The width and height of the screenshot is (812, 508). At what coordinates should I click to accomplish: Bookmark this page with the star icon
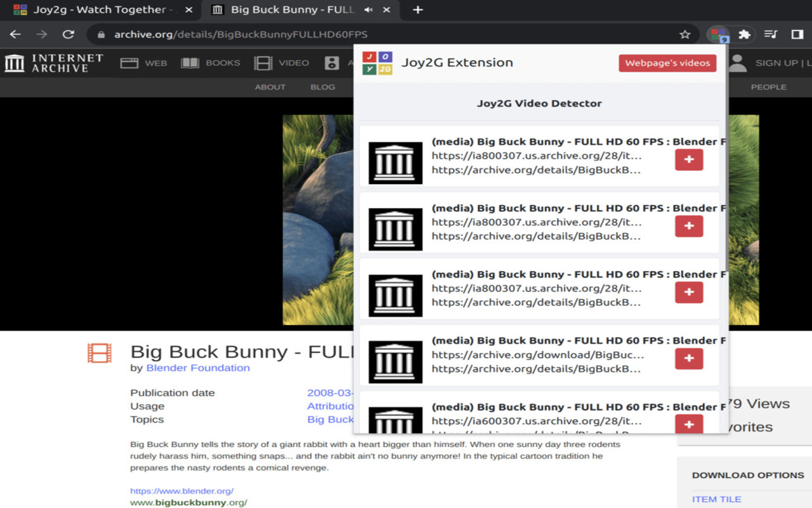point(684,34)
